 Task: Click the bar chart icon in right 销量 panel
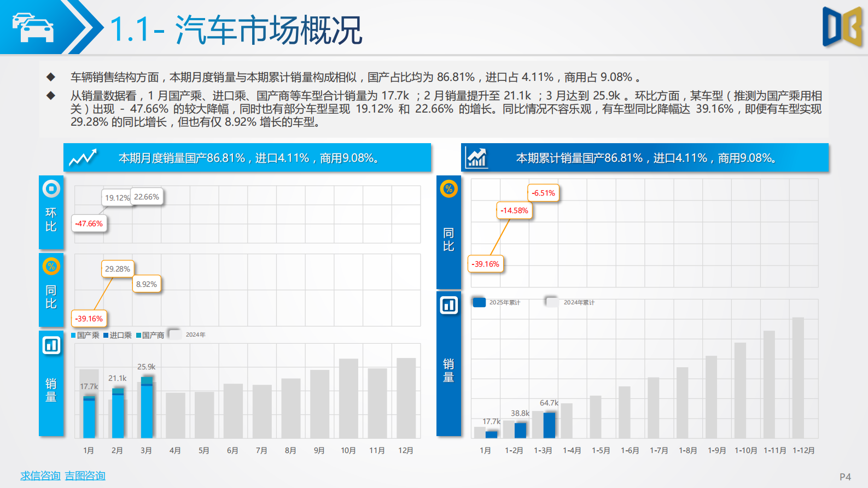coord(448,305)
